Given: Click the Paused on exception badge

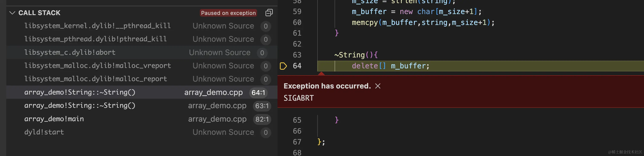Looking at the screenshot, I should pyautogui.click(x=228, y=13).
